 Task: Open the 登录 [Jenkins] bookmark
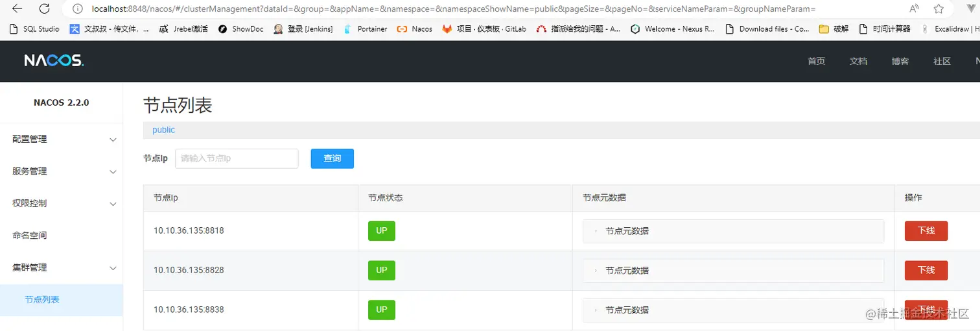(303, 29)
